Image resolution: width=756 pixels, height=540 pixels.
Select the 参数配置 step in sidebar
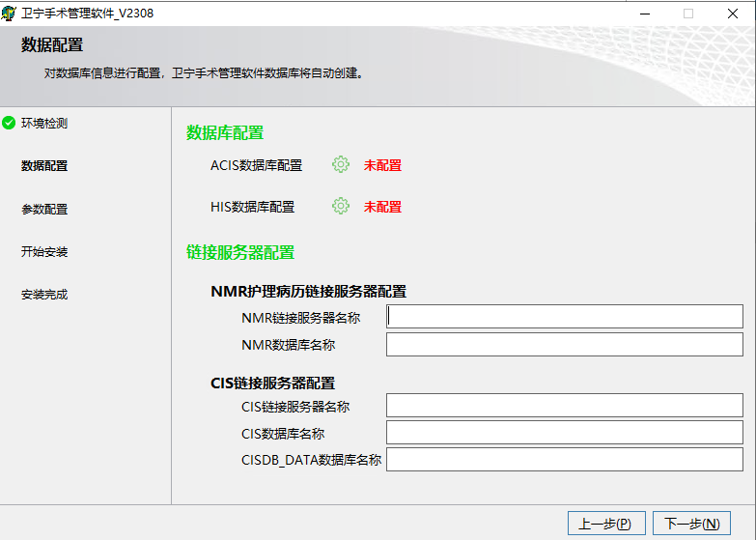(x=44, y=209)
